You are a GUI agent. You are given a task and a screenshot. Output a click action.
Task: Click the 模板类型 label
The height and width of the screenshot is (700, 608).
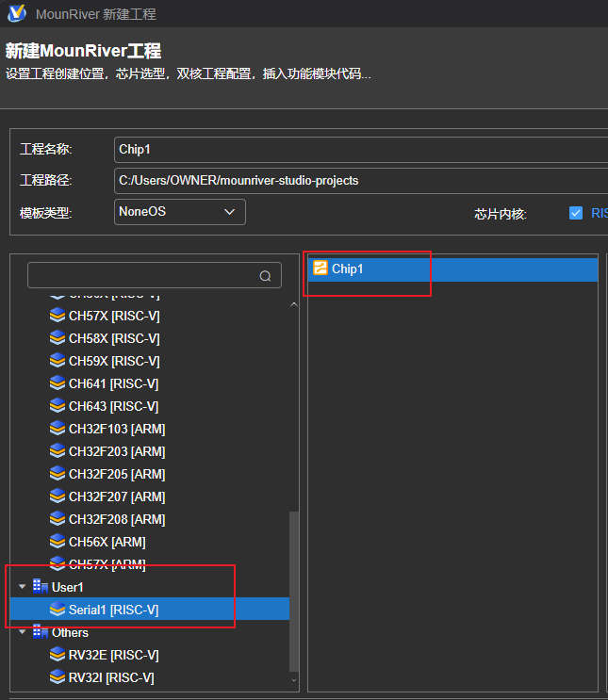tap(45, 213)
